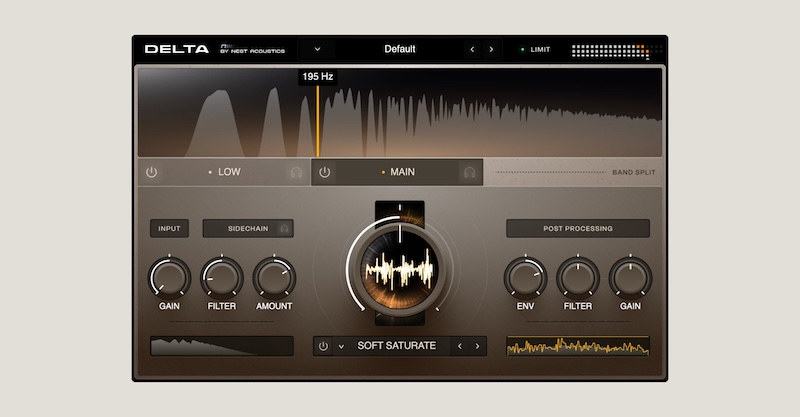
Task: Select next saturation type arrow
Action: 477,347
